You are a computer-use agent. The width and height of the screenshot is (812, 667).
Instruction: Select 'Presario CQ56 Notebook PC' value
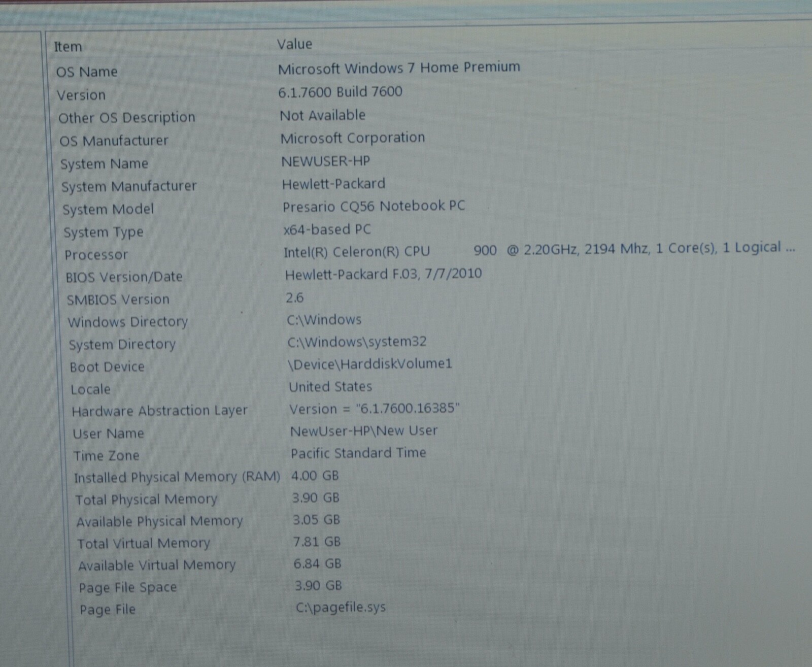coord(374,206)
